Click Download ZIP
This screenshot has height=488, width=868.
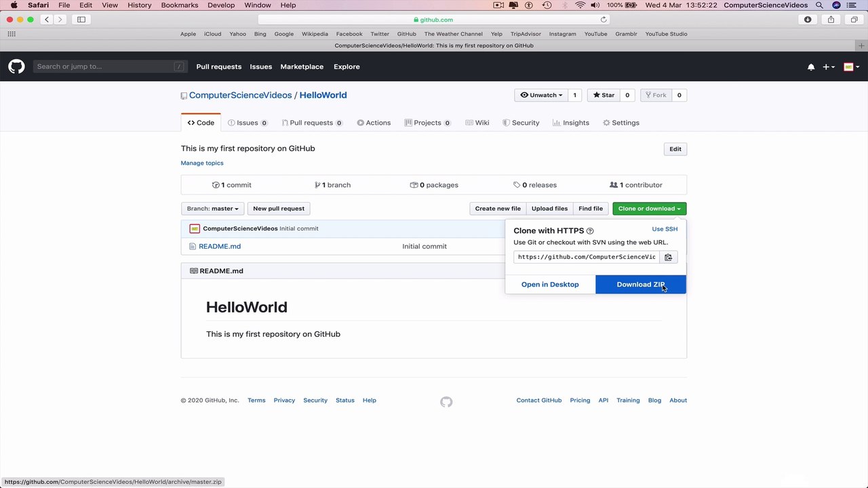coord(641,285)
